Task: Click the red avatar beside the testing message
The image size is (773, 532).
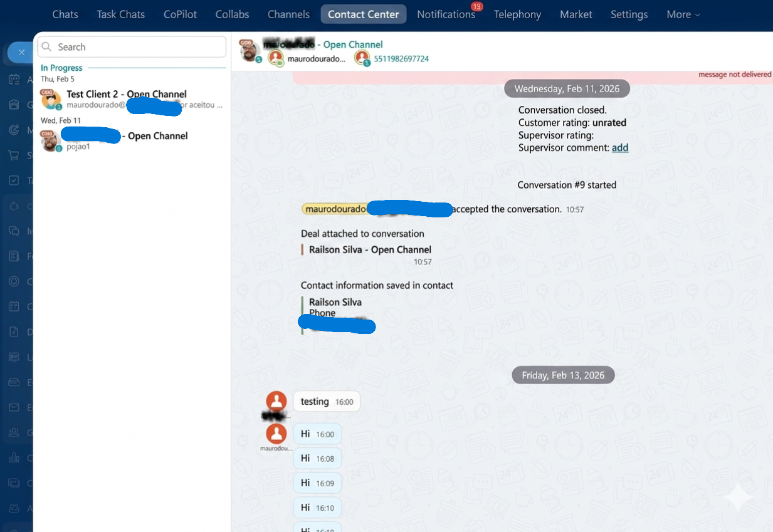Action: 276,402
